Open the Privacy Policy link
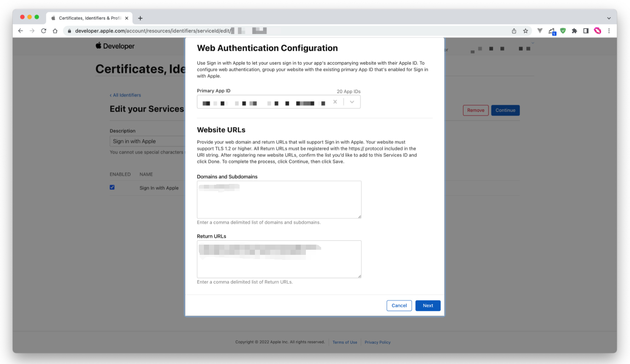The height and width of the screenshot is (364, 630). (x=378, y=342)
